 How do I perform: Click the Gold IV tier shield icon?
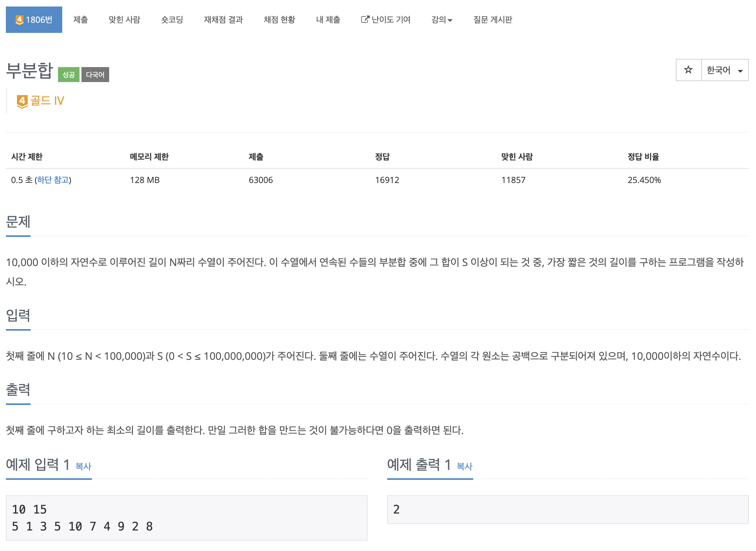tap(22, 101)
